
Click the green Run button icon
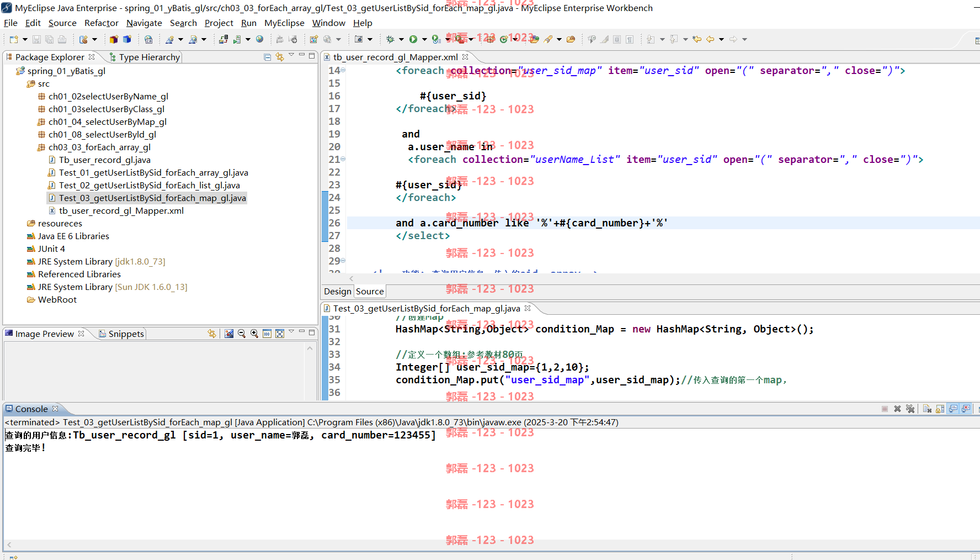pyautogui.click(x=413, y=39)
